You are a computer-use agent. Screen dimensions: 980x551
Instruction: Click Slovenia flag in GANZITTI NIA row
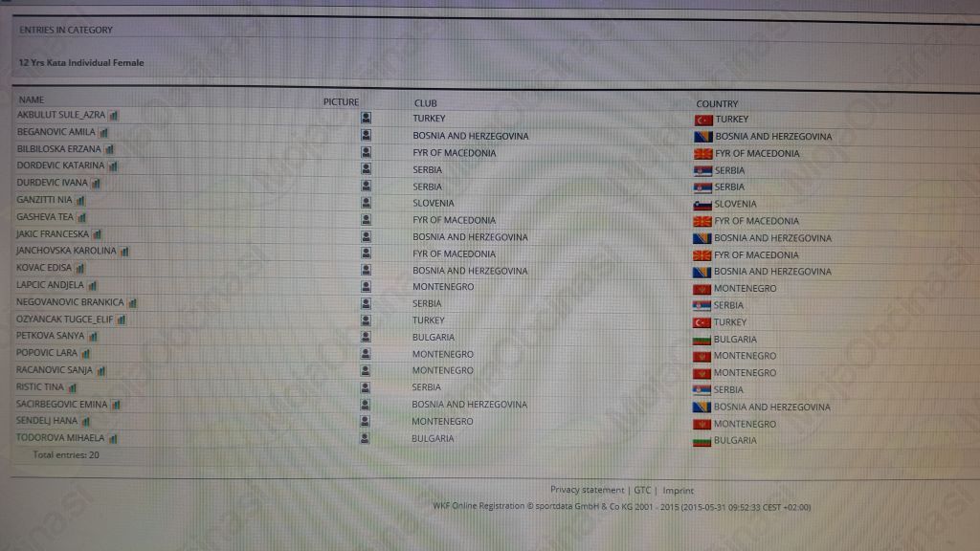pyautogui.click(x=702, y=204)
